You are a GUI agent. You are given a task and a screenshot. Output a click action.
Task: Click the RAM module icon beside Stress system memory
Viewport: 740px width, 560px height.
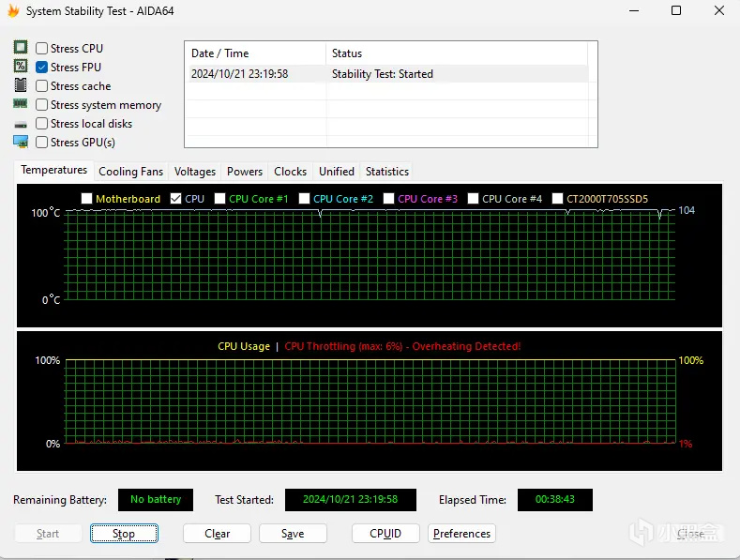point(21,104)
